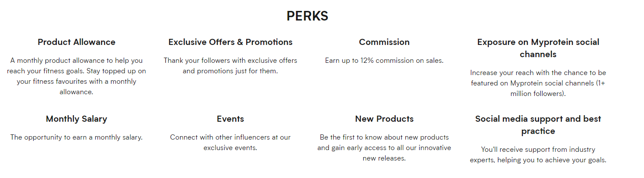Viewport: 644px width, 178px height.
Task: Select the Monthly Salary heading
Action: 77,119
